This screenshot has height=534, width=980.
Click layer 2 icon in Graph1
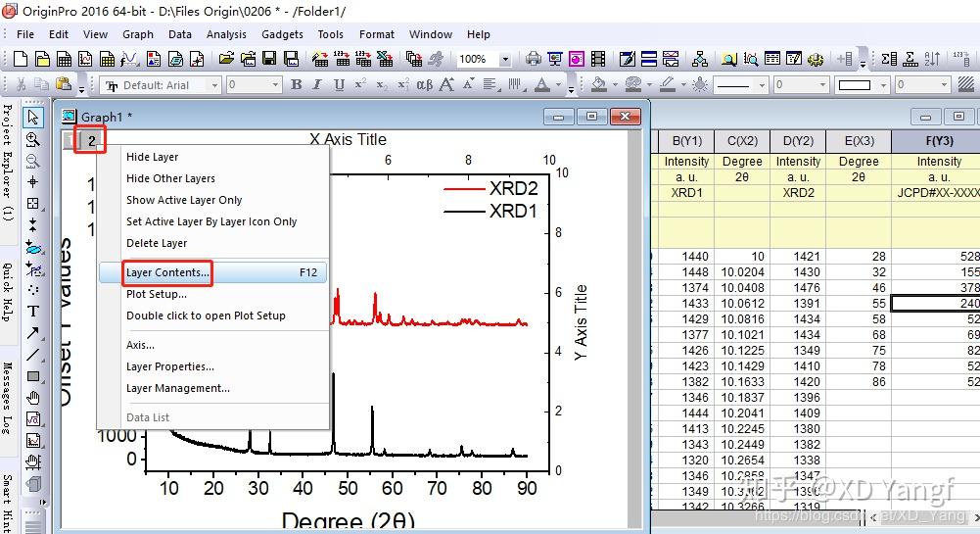(91, 141)
